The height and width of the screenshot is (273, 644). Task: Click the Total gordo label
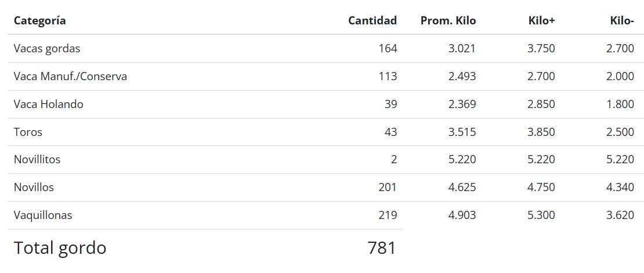pos(60,248)
